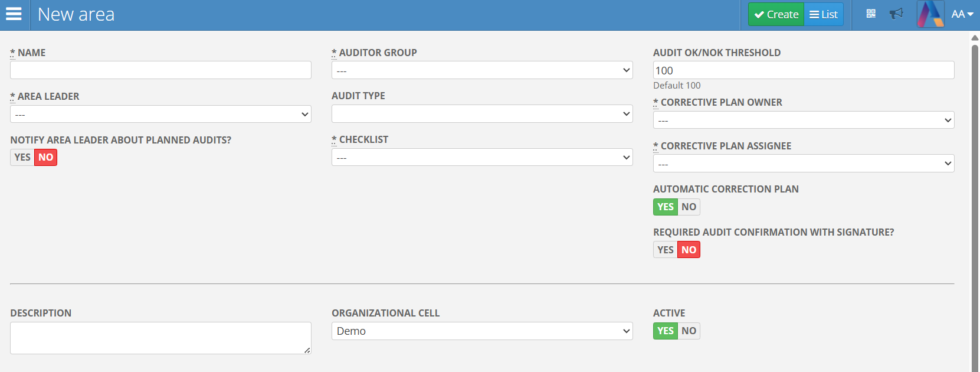Open Corrective Plan Owner dropdown

[x=803, y=120]
